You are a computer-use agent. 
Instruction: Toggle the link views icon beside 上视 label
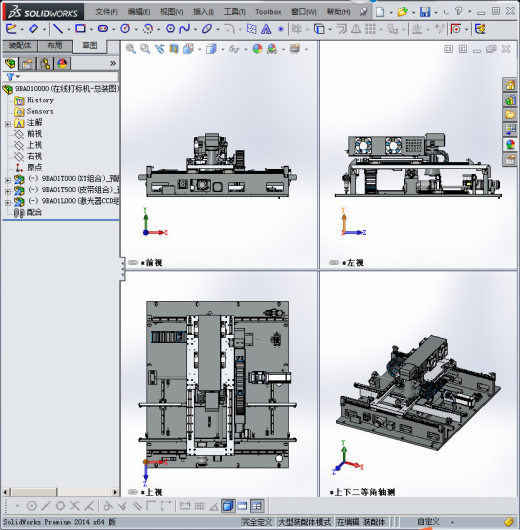(x=133, y=492)
